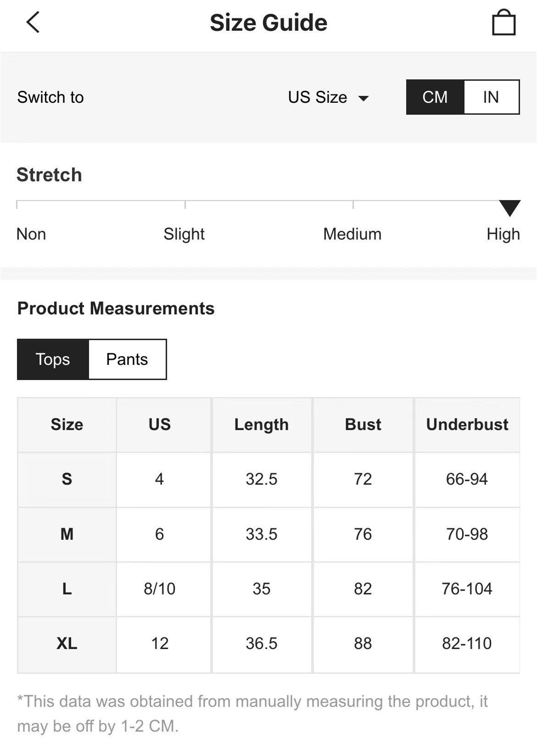Open the US Size dropdown
Screen dimensions: 537x756
(318, 97)
